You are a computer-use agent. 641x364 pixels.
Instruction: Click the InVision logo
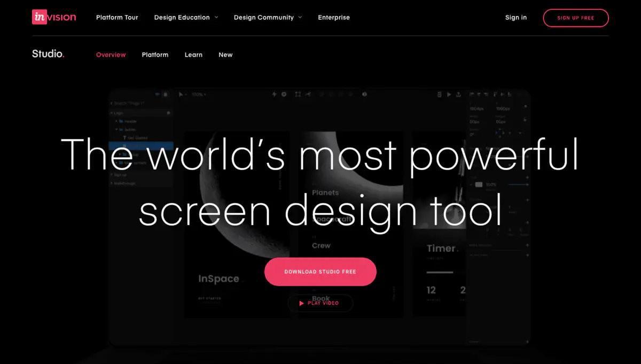[54, 17]
